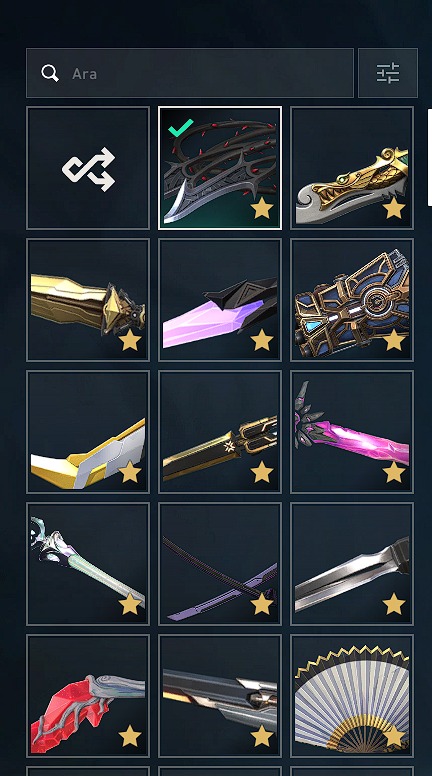Pick the white and gold folding fan
The height and width of the screenshot is (776, 432).
pos(352,696)
